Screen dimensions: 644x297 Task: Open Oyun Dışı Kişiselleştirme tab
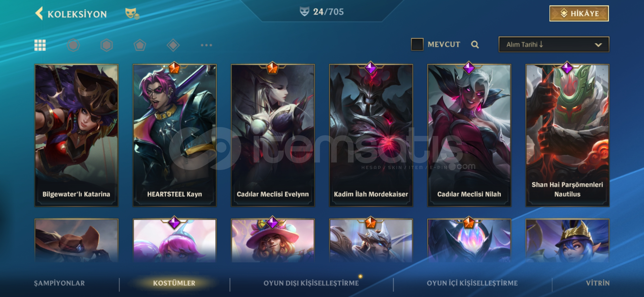[311, 283]
